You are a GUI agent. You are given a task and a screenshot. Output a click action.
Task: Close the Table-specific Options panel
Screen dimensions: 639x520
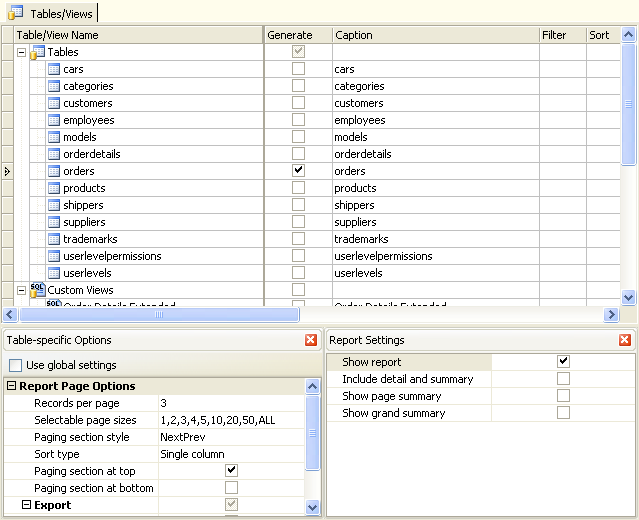click(x=311, y=340)
